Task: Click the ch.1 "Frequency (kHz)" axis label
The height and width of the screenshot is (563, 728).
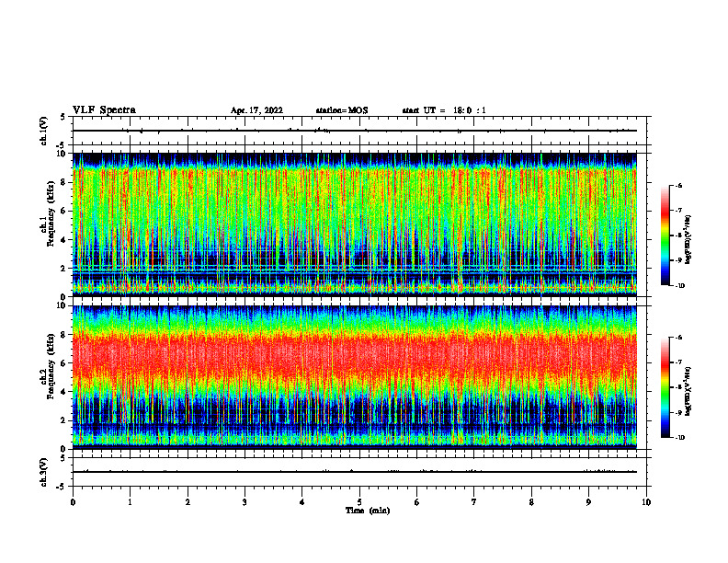Action: [x=51, y=214]
